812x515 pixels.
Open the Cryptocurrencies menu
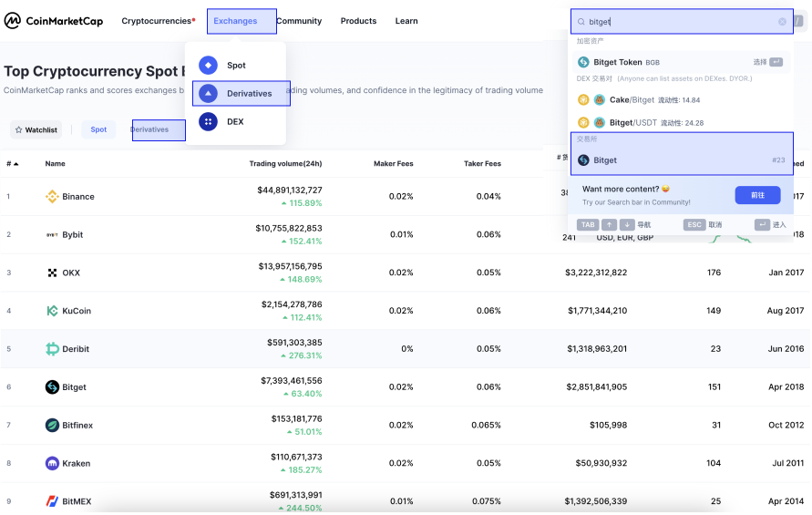point(158,21)
